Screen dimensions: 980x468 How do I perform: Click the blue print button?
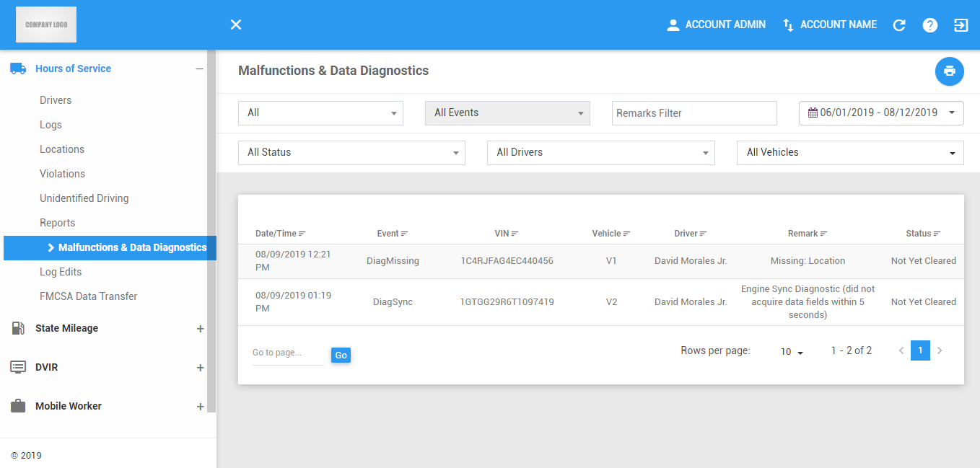(950, 71)
